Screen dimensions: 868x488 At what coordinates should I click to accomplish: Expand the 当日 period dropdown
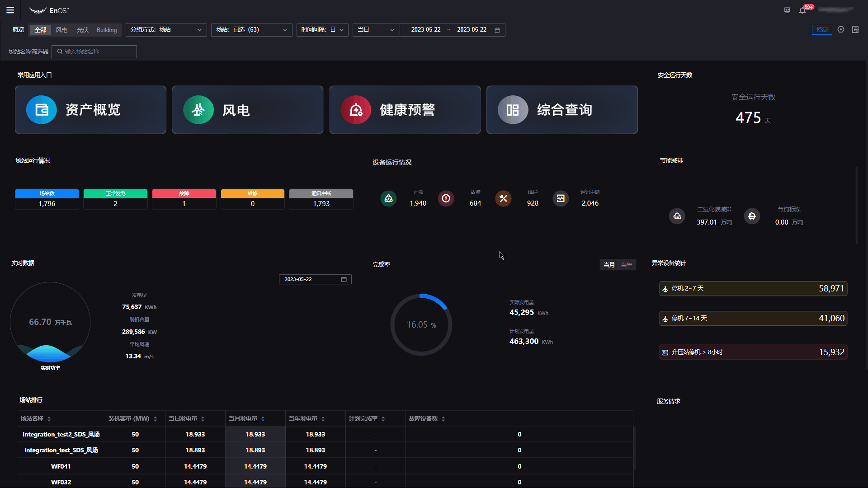376,30
